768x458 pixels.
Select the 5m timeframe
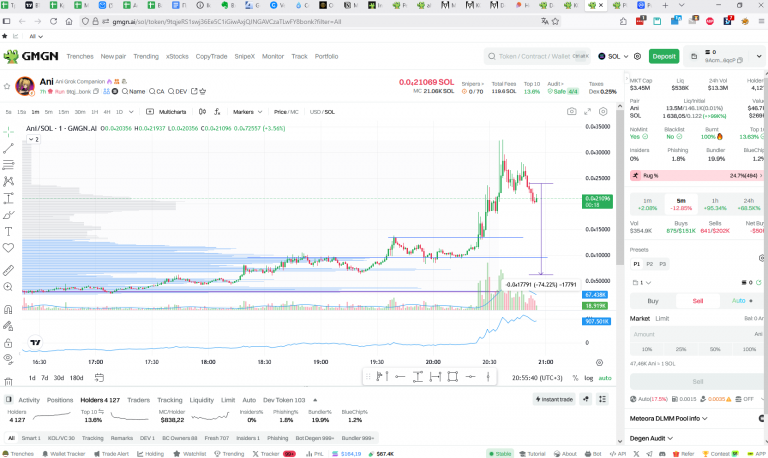pos(48,112)
